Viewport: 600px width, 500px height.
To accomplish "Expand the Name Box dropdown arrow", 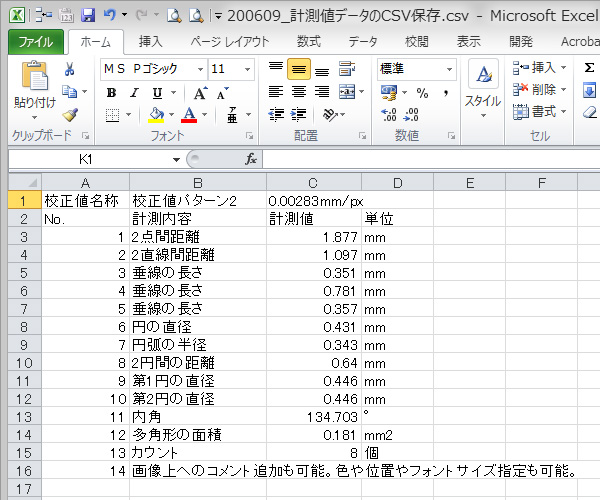I will (176, 160).
